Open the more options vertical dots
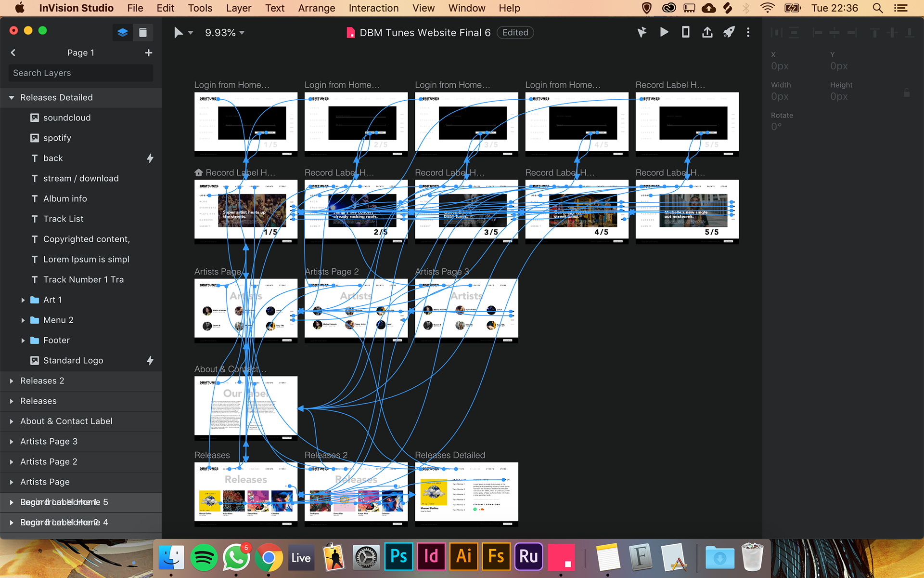 click(x=748, y=32)
